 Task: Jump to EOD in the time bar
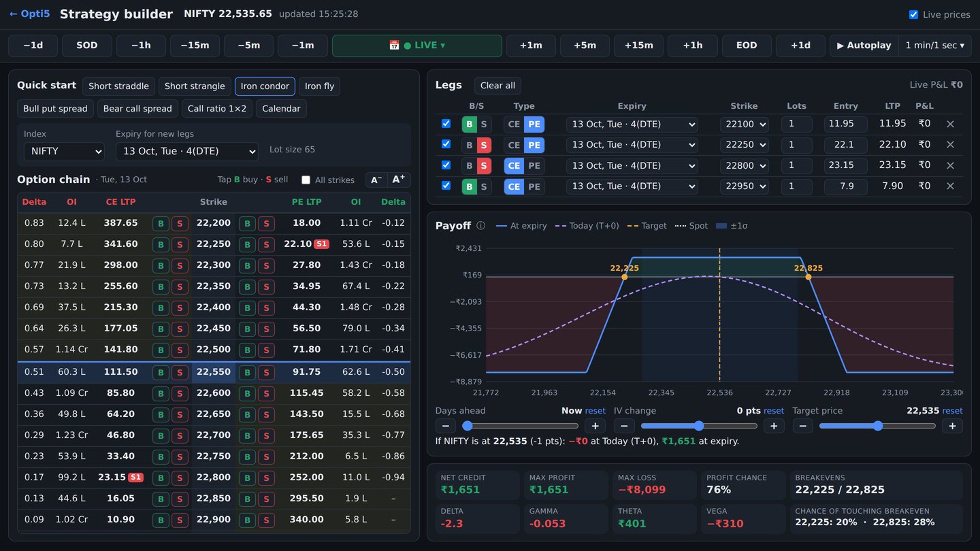tap(747, 46)
